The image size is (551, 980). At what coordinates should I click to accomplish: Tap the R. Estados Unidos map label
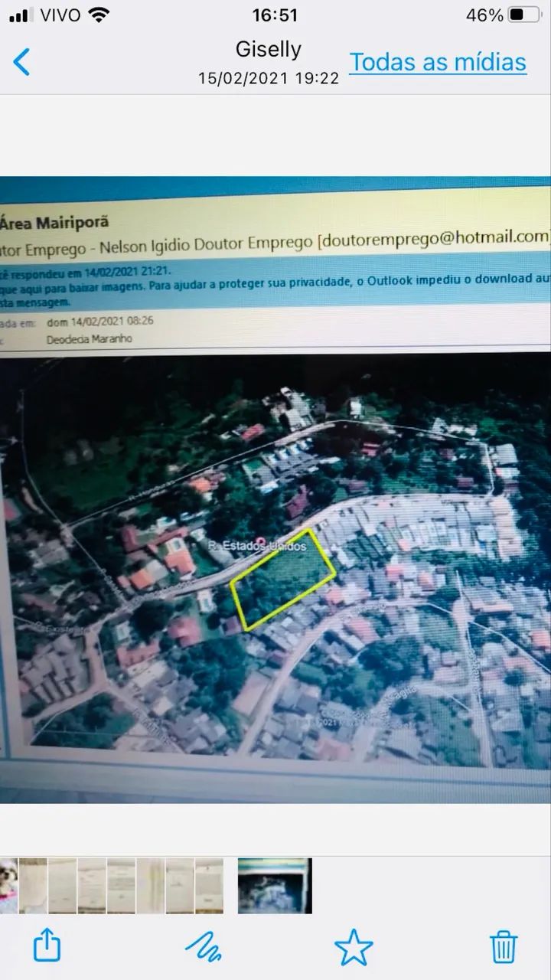click(x=258, y=546)
